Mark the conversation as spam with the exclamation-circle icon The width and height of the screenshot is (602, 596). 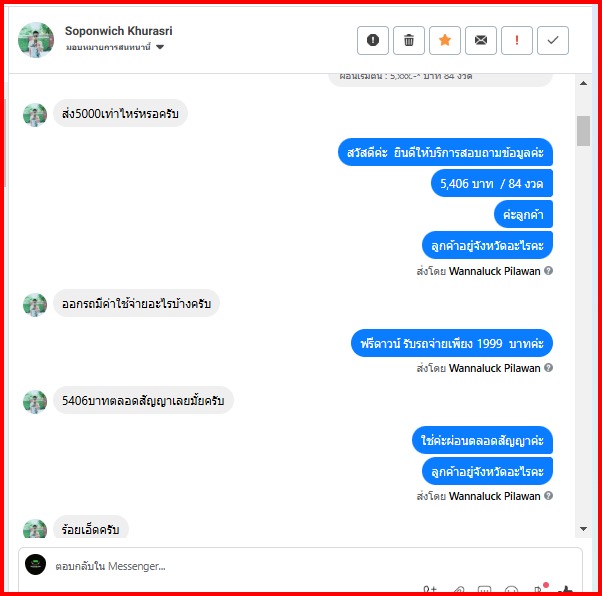click(x=372, y=40)
